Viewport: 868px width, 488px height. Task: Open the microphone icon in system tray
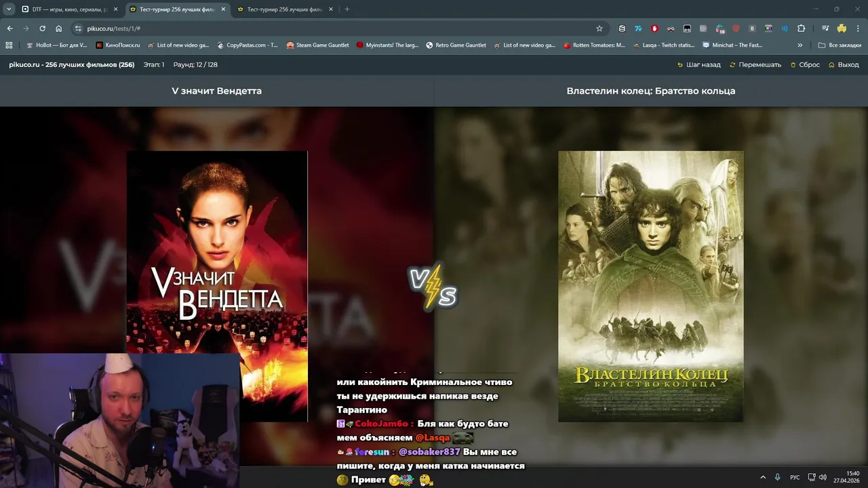[x=778, y=477]
